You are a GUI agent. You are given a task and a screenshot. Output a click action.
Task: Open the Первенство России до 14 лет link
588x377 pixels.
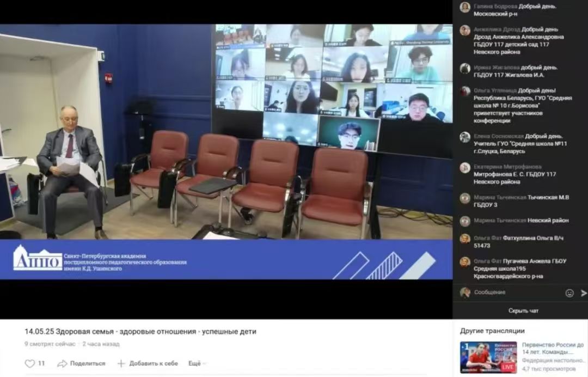pos(553,348)
